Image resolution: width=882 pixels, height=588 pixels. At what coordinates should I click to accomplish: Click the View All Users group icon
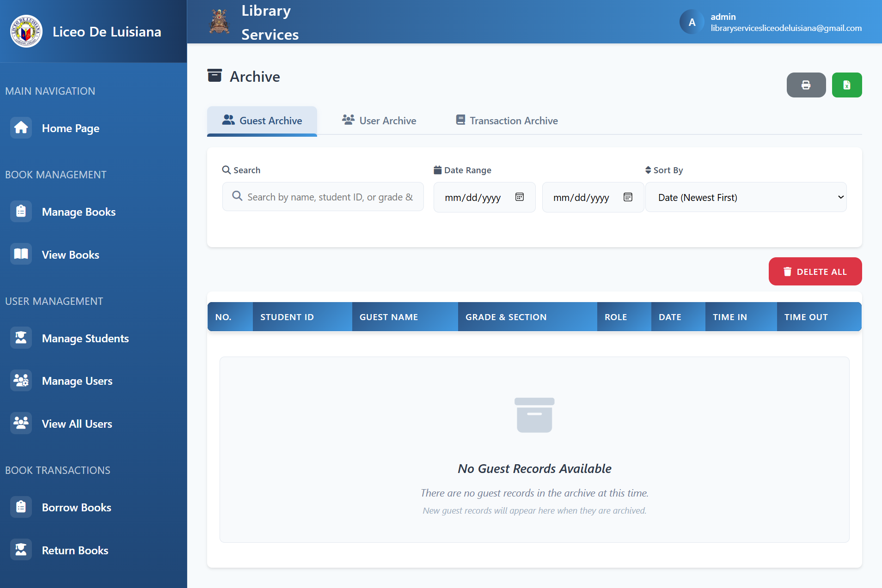[20, 423]
